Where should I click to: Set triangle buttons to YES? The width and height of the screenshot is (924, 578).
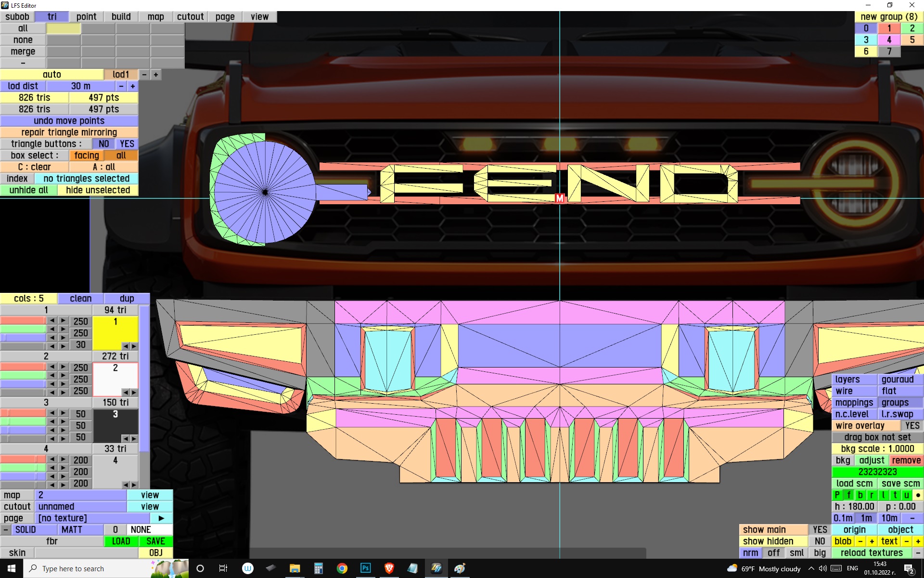point(127,144)
